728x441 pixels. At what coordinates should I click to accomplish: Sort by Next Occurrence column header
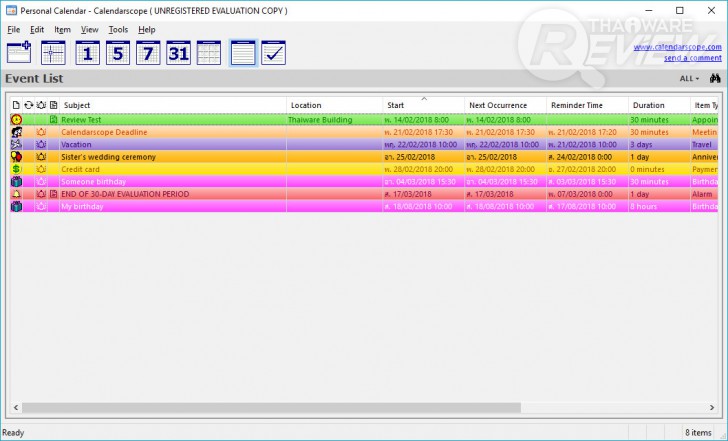pyautogui.click(x=506, y=105)
